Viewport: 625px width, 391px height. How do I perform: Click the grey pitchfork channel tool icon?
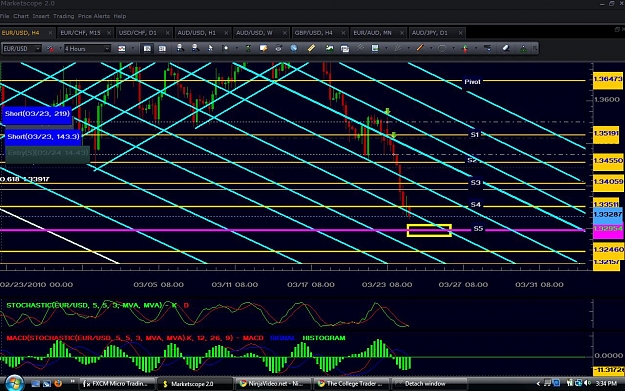pos(397,48)
